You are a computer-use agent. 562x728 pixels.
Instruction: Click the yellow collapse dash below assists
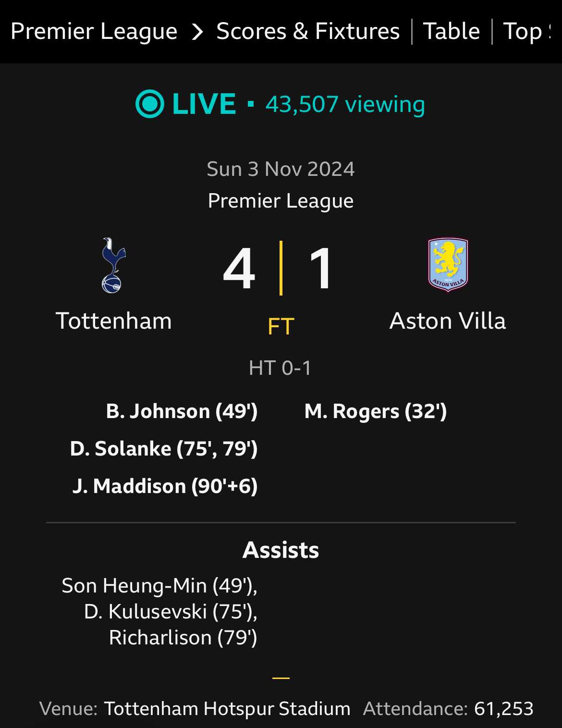[281, 678]
